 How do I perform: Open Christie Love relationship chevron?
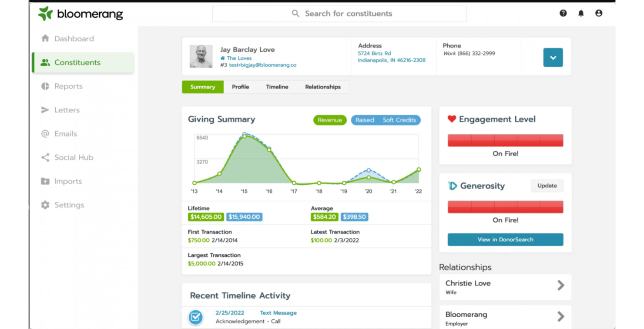click(561, 285)
